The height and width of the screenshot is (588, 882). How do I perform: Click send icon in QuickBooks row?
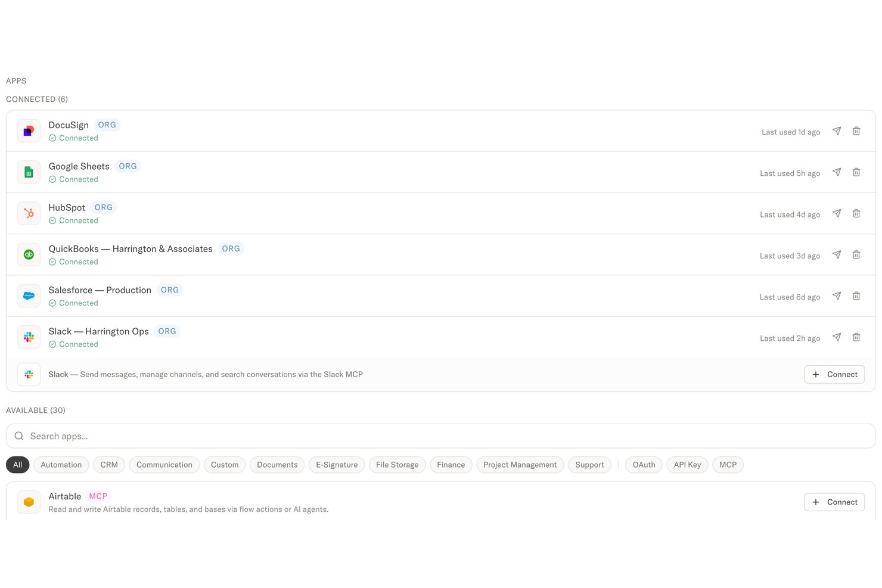pyautogui.click(x=837, y=255)
